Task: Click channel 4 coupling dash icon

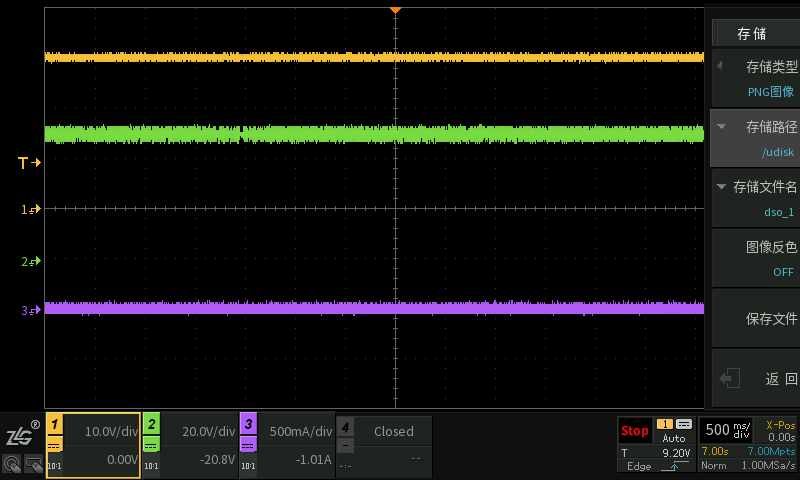Action: (x=345, y=446)
